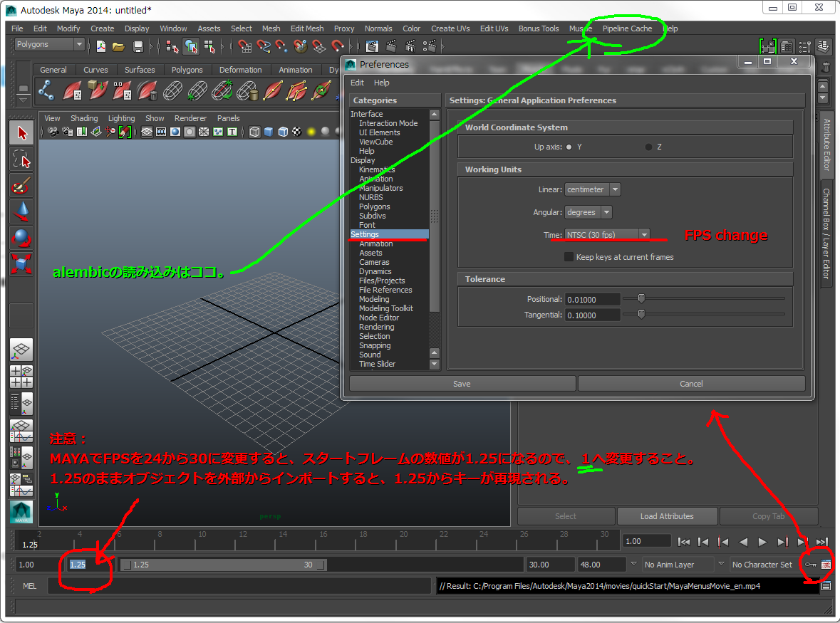Select the Z up axis radio button
This screenshot has width=840, height=623.
click(649, 147)
